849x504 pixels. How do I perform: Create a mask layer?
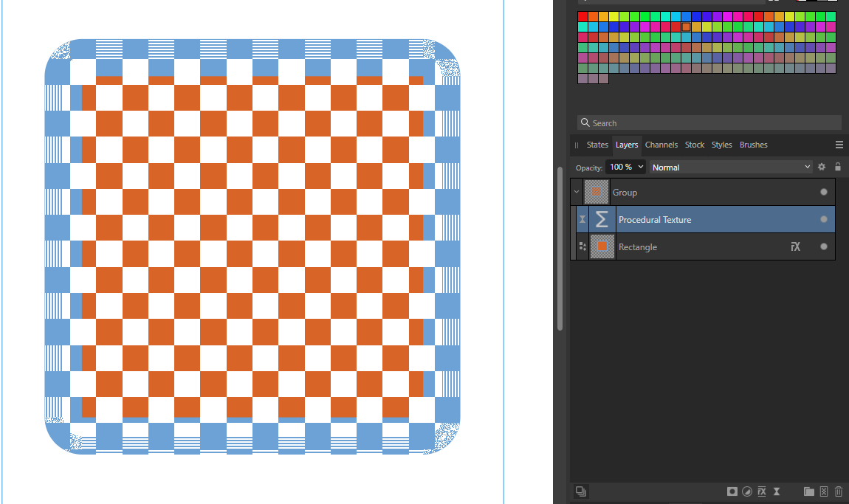click(732, 491)
